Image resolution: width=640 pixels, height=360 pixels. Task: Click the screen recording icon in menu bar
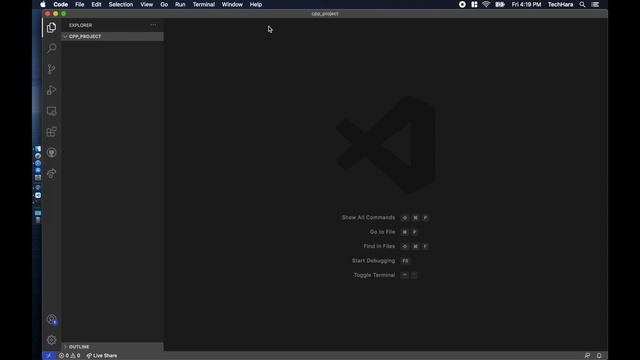(462, 4)
